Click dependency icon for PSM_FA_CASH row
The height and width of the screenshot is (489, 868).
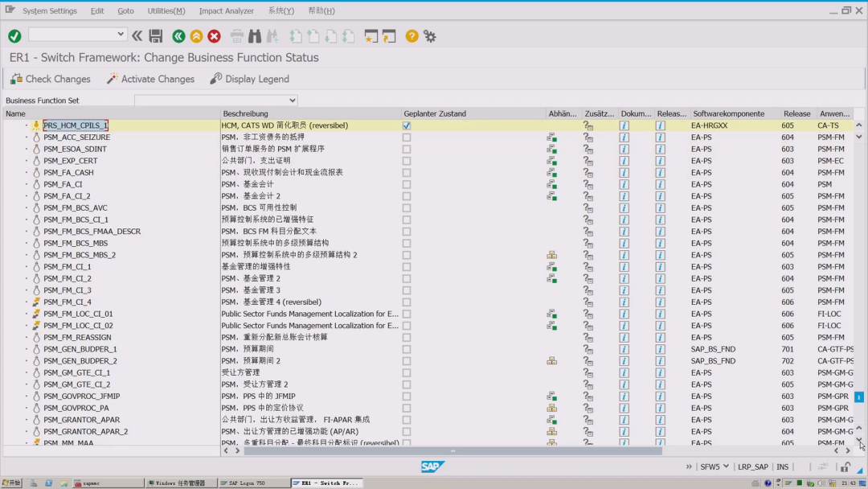click(x=552, y=173)
